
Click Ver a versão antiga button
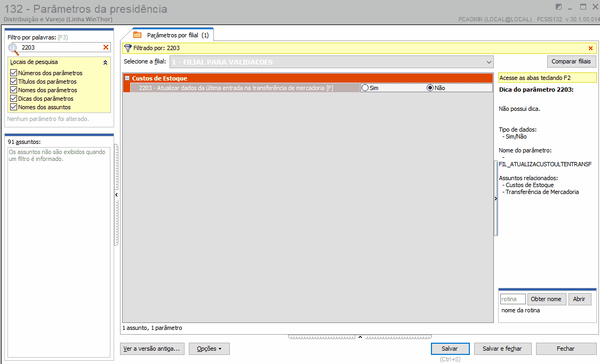click(152, 349)
